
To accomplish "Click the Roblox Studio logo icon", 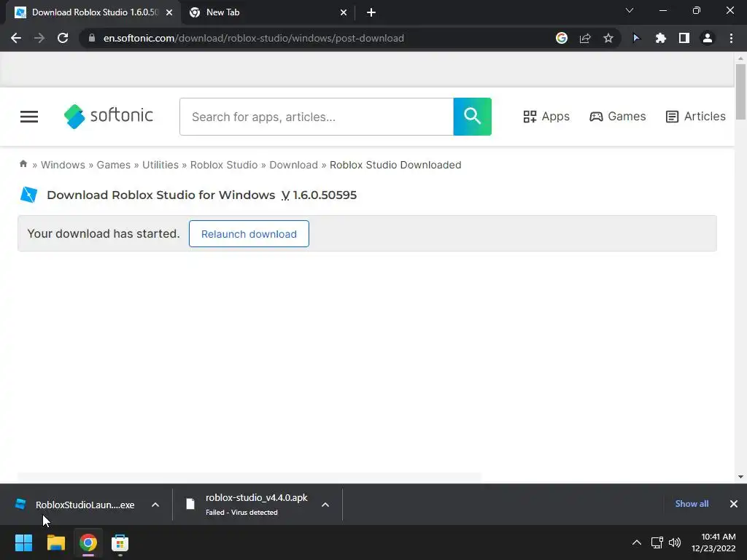I will coord(28,195).
